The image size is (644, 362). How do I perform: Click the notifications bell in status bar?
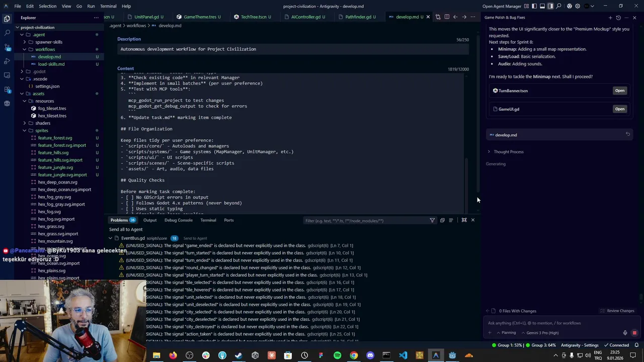point(636,345)
